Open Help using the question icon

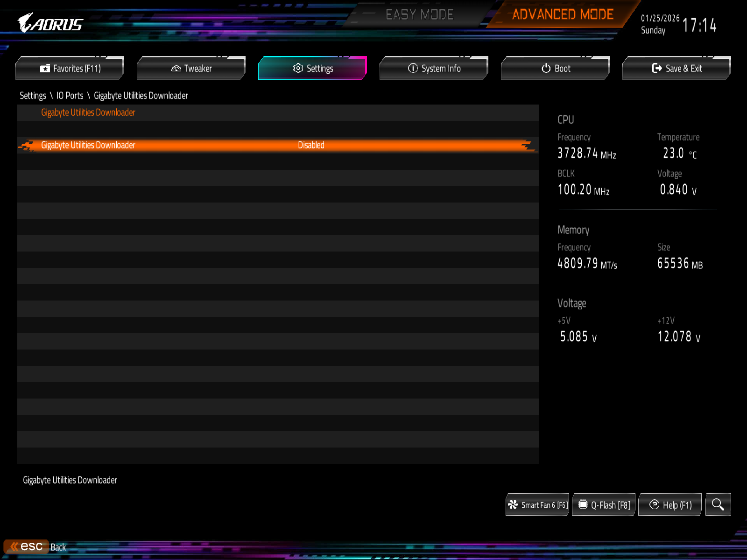(654, 504)
